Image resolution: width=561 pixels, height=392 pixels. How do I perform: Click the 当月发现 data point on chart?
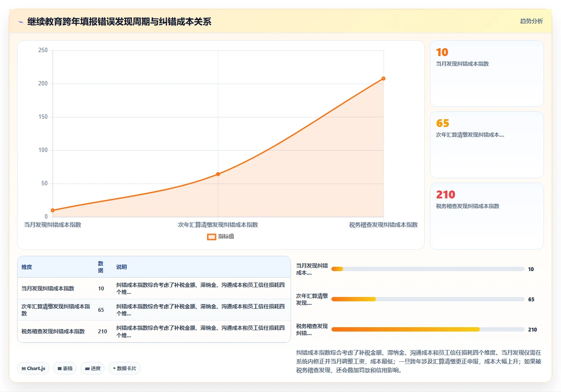coord(53,210)
